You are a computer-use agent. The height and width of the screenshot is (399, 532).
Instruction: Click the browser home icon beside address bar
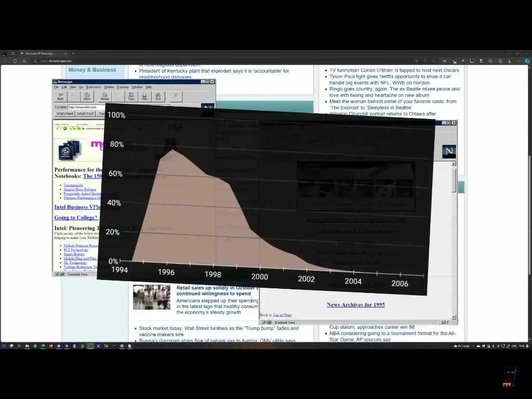coord(24,61)
